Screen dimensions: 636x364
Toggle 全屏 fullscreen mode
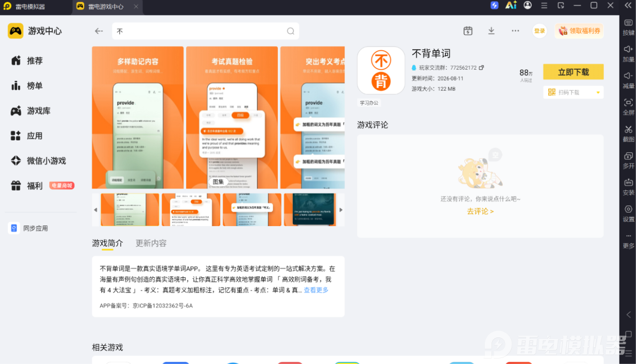coord(628,107)
